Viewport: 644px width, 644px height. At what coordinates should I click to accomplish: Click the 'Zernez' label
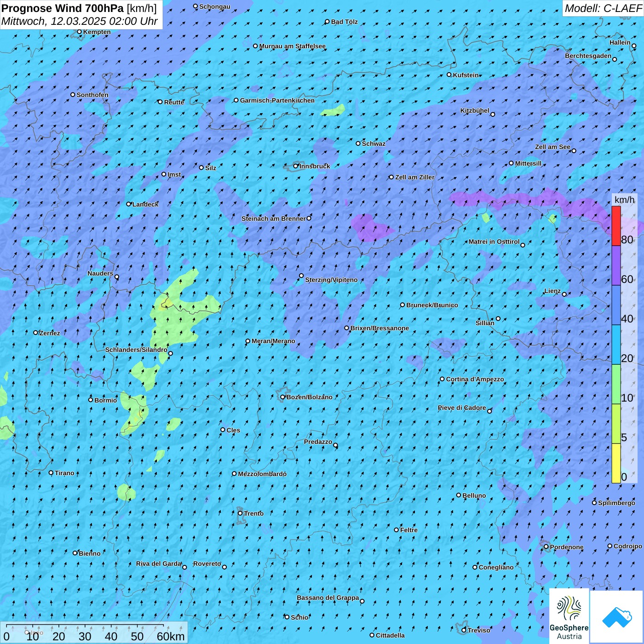[50, 333]
